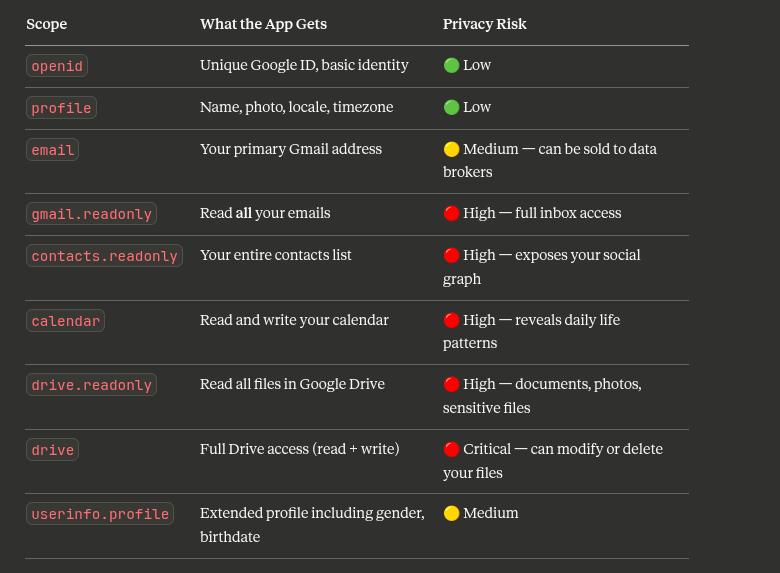The width and height of the screenshot is (780, 573).
Task: Select the profile scope code tag
Action: [61, 107]
